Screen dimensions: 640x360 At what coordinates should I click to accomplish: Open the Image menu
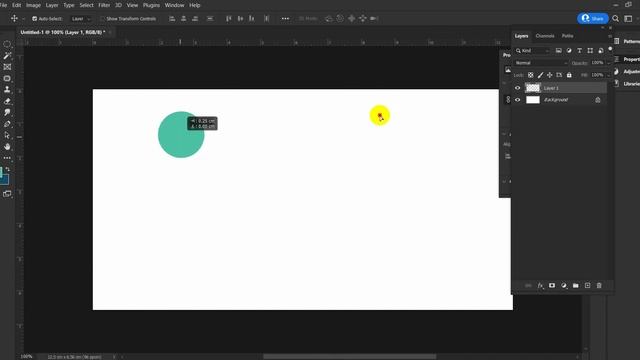click(x=33, y=5)
